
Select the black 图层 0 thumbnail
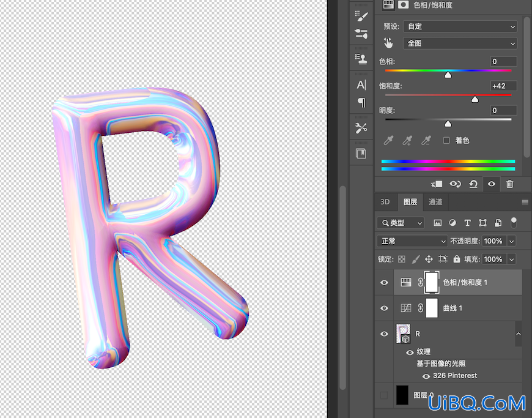click(402, 395)
